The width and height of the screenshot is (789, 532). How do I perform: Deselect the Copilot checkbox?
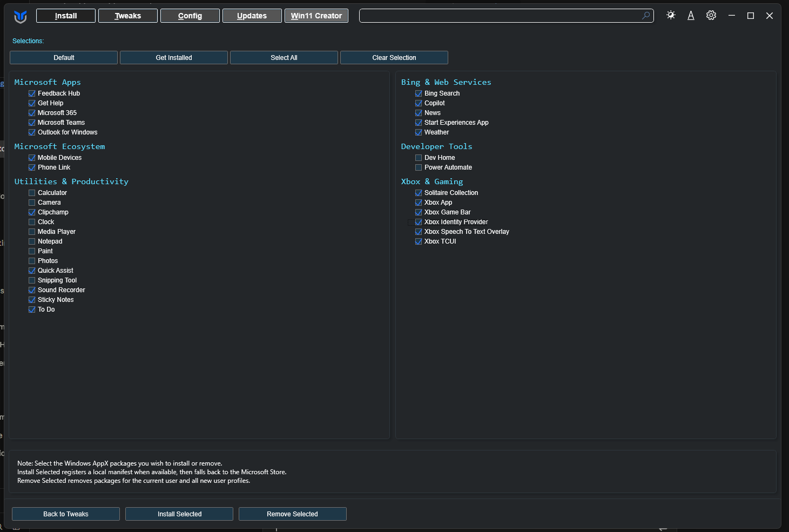click(x=419, y=103)
